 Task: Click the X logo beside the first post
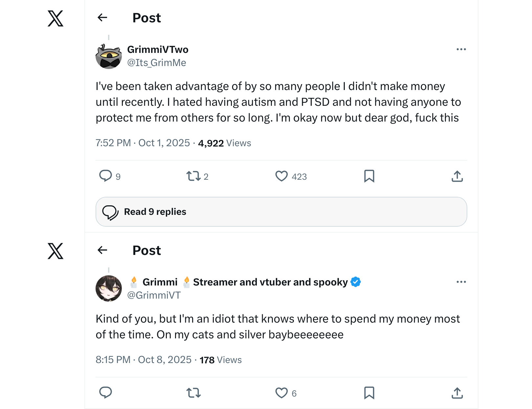[55, 18]
